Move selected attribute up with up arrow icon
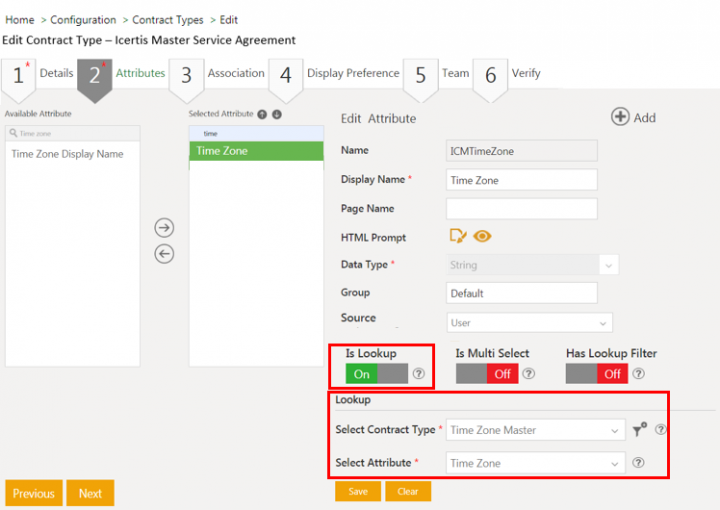720x510 pixels. [x=262, y=114]
